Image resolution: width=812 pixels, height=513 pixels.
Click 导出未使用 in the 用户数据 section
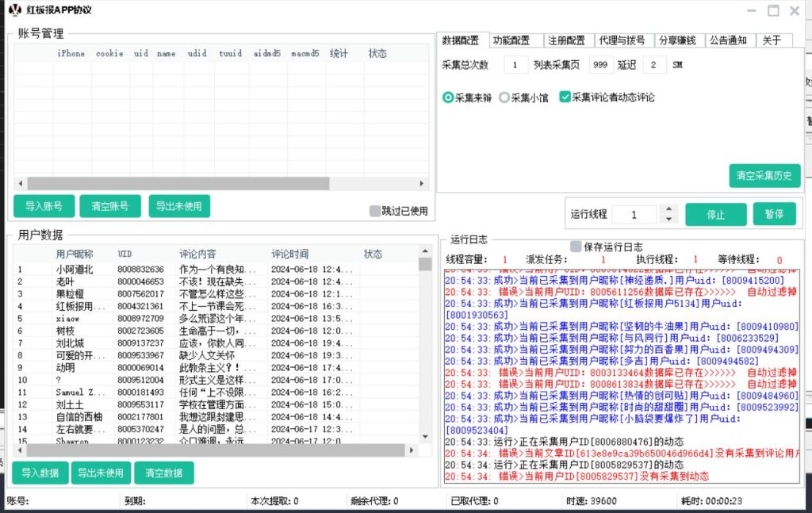pyautogui.click(x=100, y=473)
